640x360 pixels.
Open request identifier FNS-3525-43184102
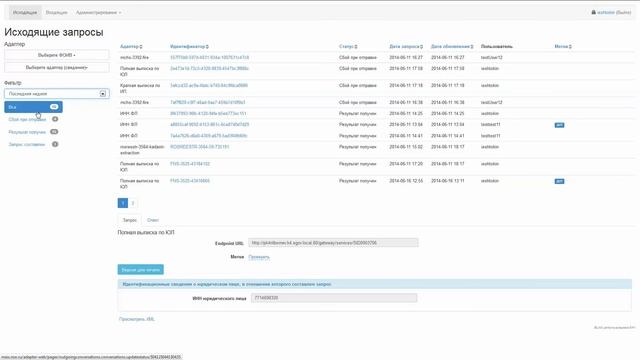tap(190, 164)
